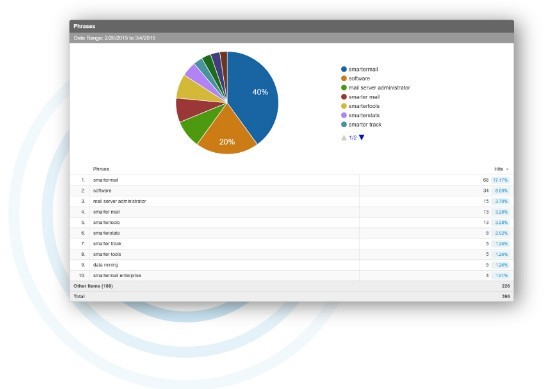Click the Phrases panel title
The height and width of the screenshot is (389, 552).
point(84,26)
